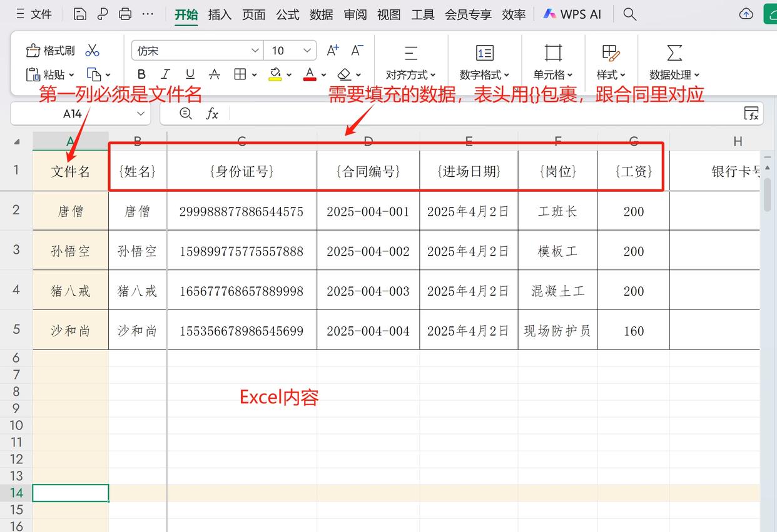The height and width of the screenshot is (532, 777).
Task: Toggle Italic formatting
Action: 165,74
